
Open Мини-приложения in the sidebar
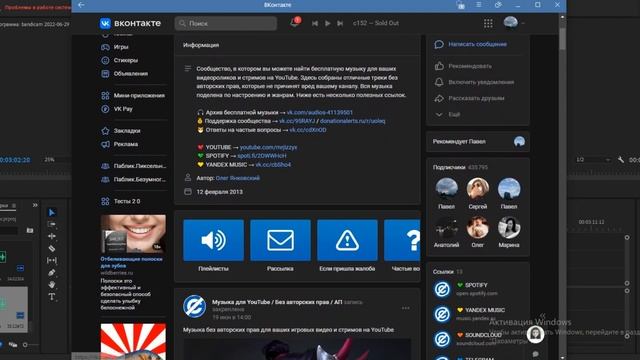click(x=139, y=96)
